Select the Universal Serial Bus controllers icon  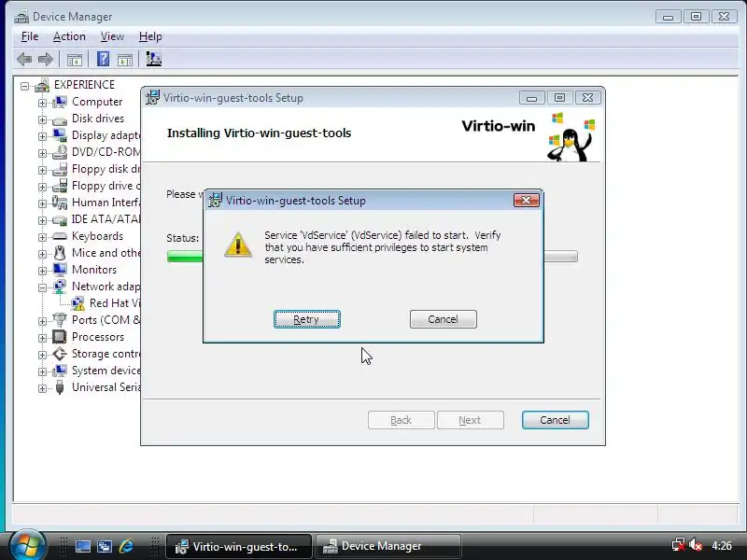point(60,387)
